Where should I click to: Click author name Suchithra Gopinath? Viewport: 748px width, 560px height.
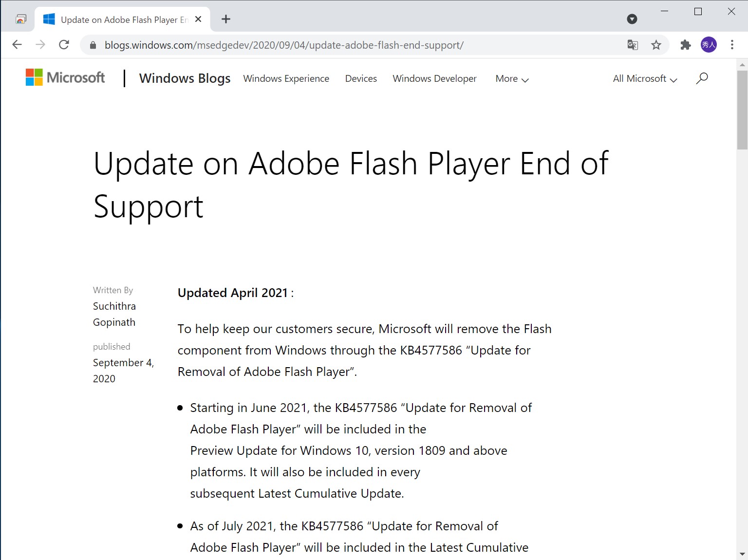click(x=114, y=314)
